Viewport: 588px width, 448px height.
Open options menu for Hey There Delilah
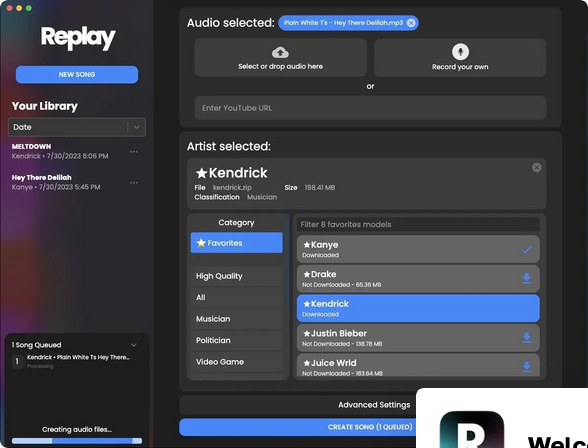point(134,183)
